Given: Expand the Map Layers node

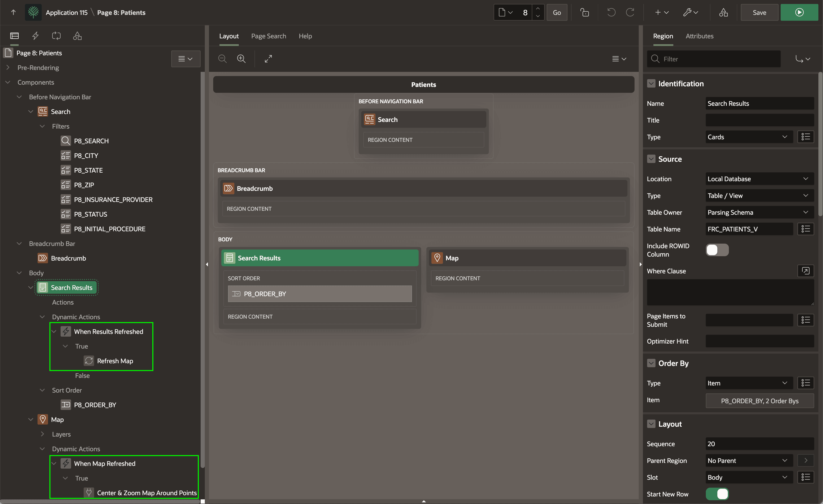Looking at the screenshot, I should (42, 434).
